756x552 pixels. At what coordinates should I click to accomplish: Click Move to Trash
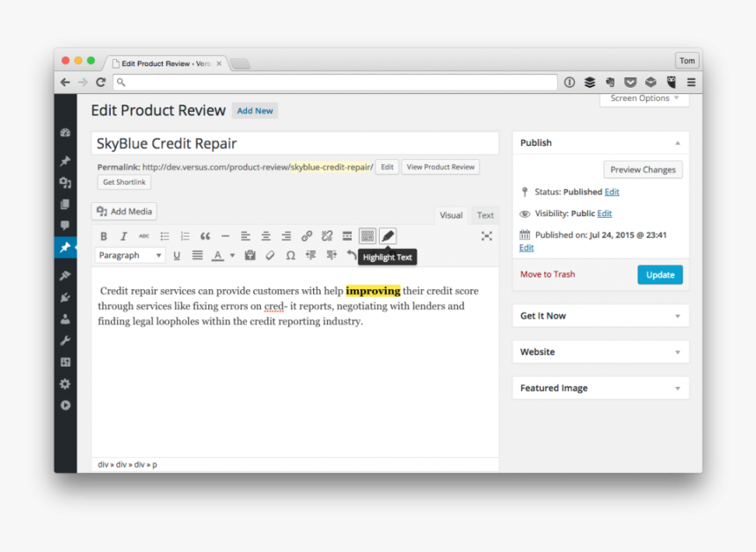point(548,274)
